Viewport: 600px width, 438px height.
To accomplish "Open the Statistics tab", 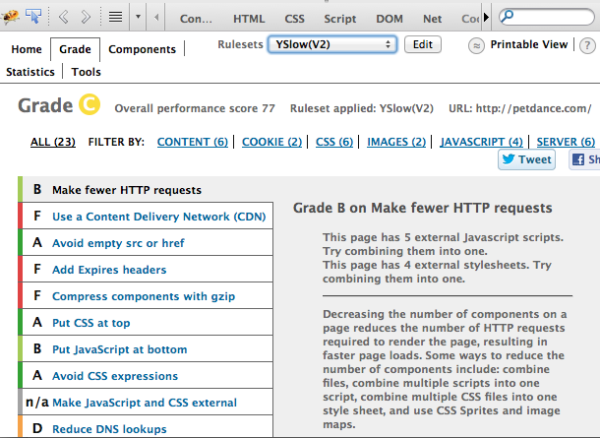I will [x=30, y=72].
